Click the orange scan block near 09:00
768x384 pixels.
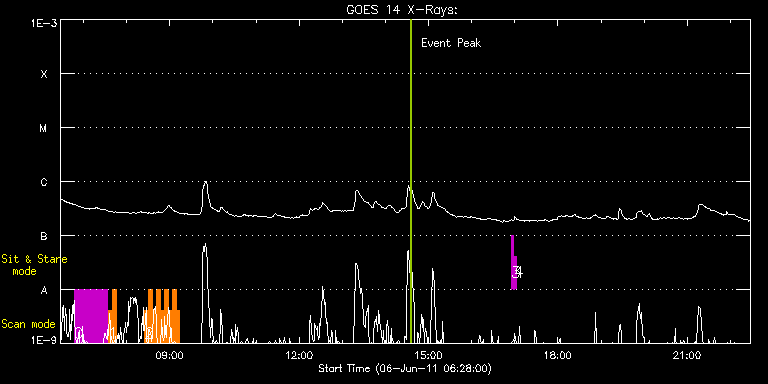tap(164, 316)
